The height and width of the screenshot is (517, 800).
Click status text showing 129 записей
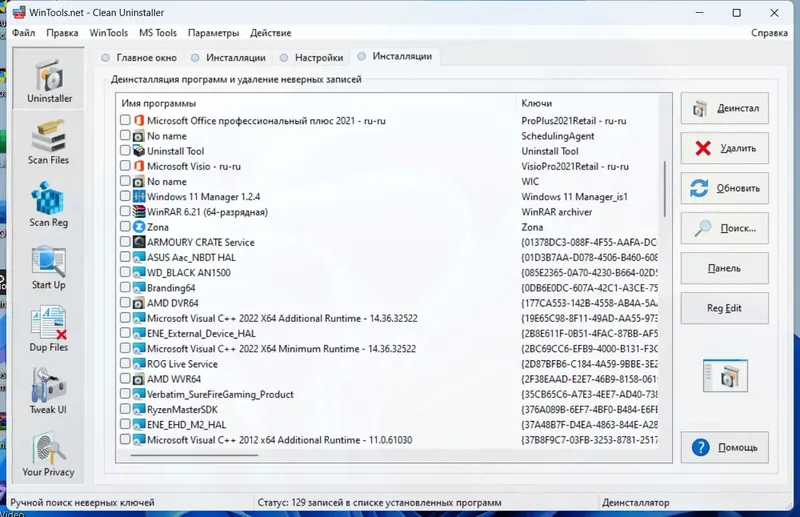tap(379, 503)
